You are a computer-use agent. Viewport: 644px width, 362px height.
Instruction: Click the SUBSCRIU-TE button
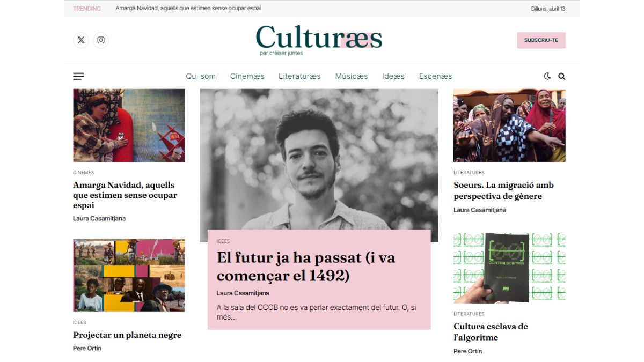[x=541, y=40]
